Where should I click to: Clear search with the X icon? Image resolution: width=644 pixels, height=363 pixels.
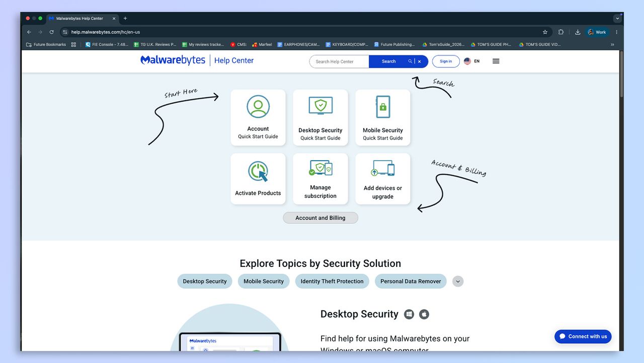pos(420,61)
